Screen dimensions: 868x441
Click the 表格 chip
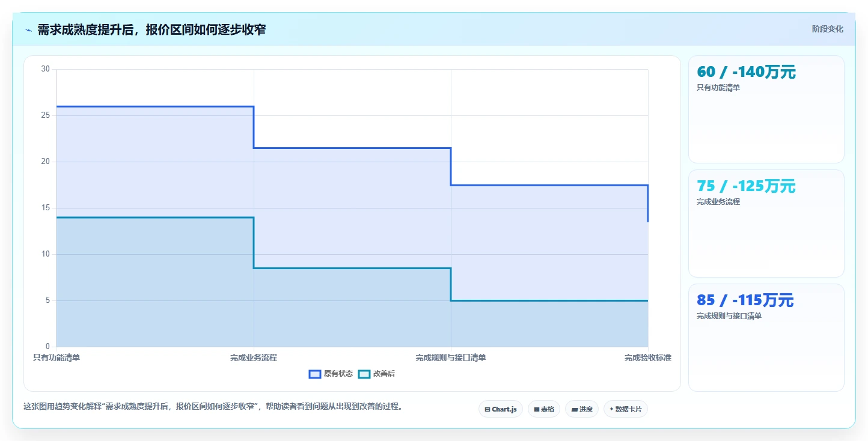click(544, 409)
